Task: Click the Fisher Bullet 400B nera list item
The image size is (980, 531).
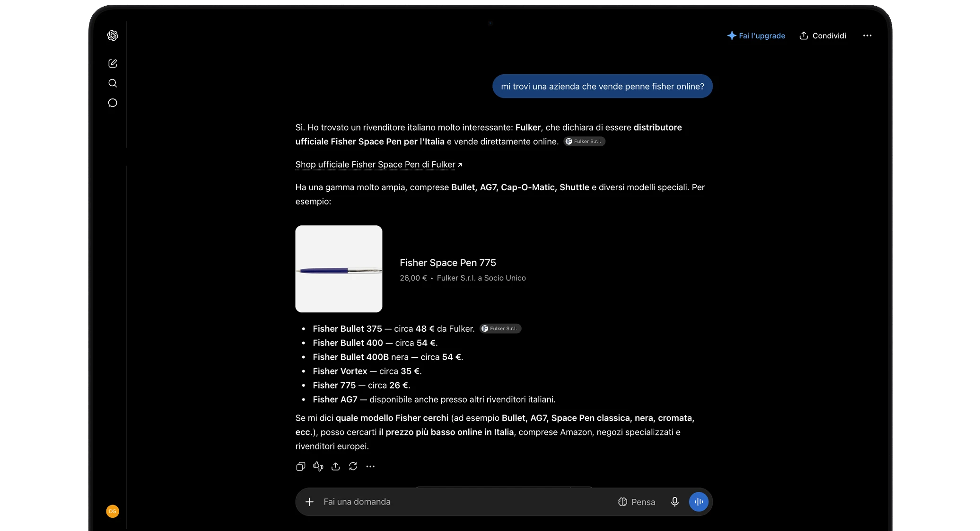Action: [388, 357]
